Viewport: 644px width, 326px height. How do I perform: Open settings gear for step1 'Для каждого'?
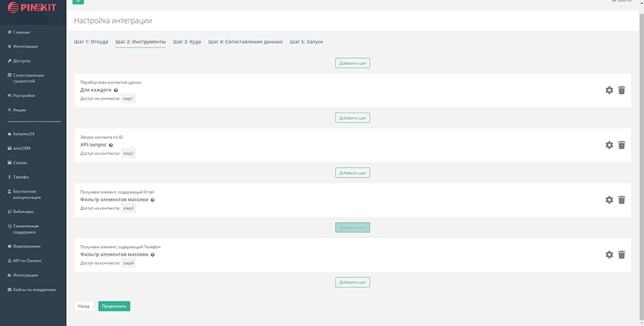point(609,90)
